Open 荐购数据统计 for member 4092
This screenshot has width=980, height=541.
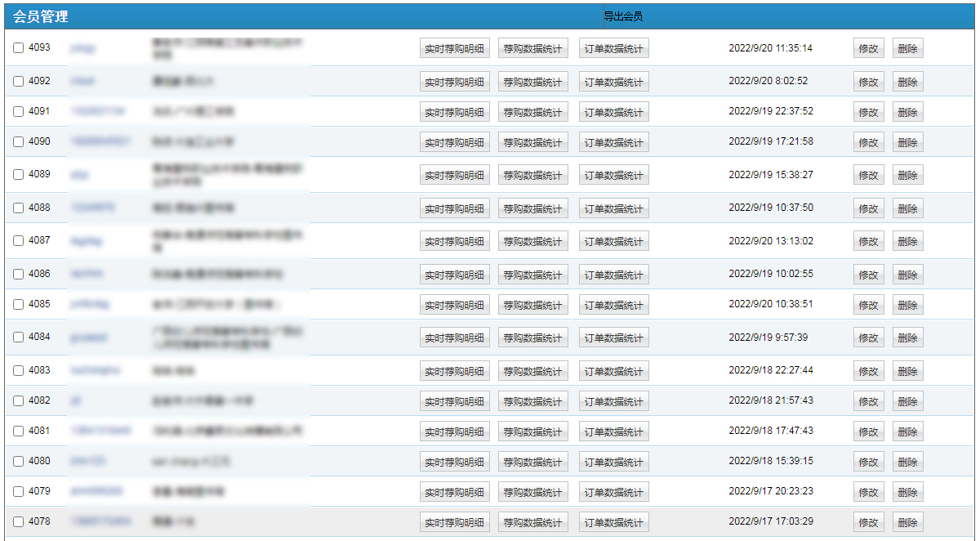(532, 83)
